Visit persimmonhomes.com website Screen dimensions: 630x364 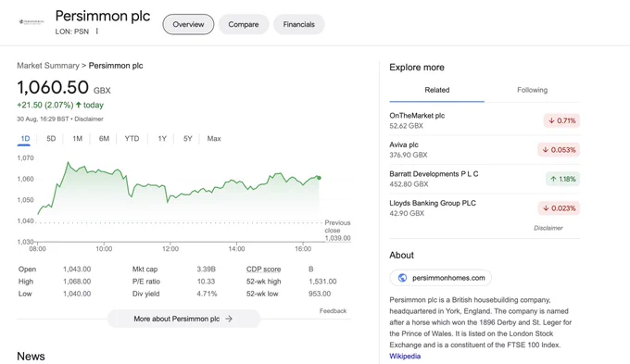tap(440, 278)
